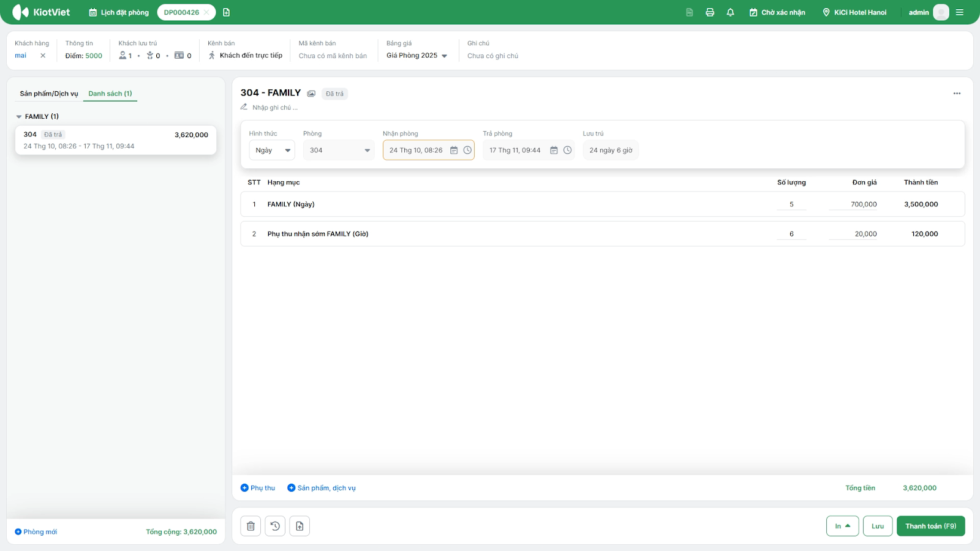Expand the Giá Phòng 2025 price list

tap(417, 56)
